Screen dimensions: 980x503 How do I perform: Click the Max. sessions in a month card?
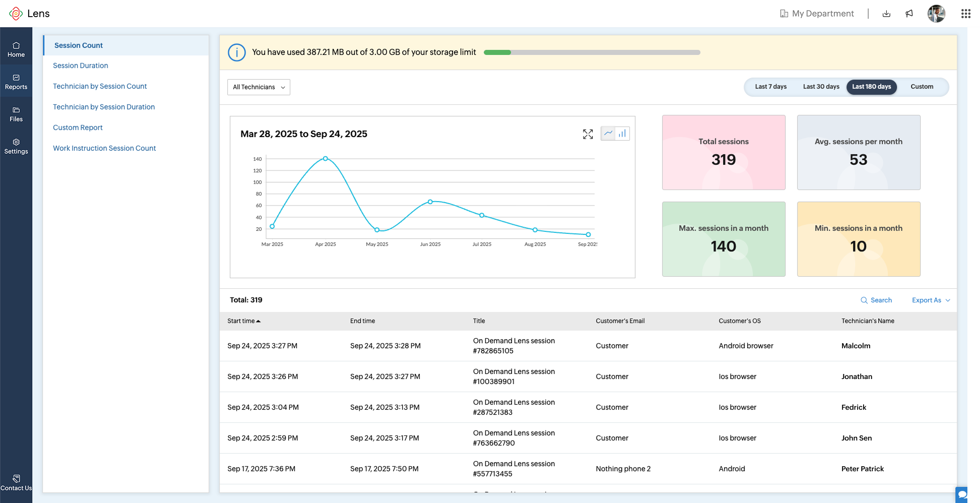[724, 239]
